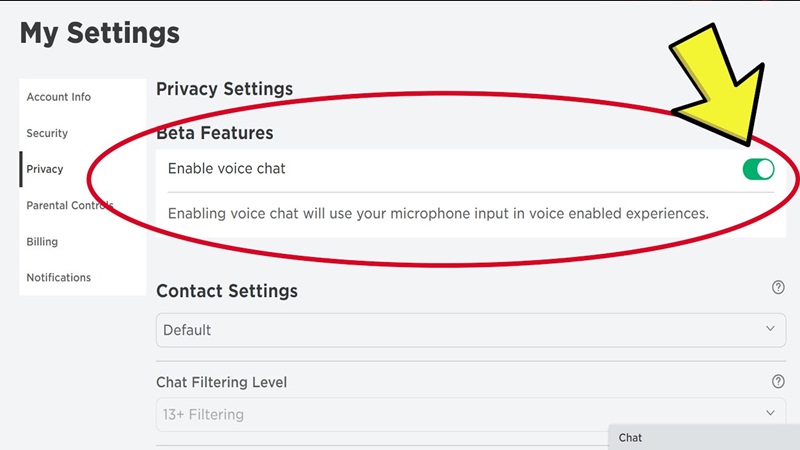Open the Contact Settings help icon
The image size is (800, 450).
(x=778, y=287)
